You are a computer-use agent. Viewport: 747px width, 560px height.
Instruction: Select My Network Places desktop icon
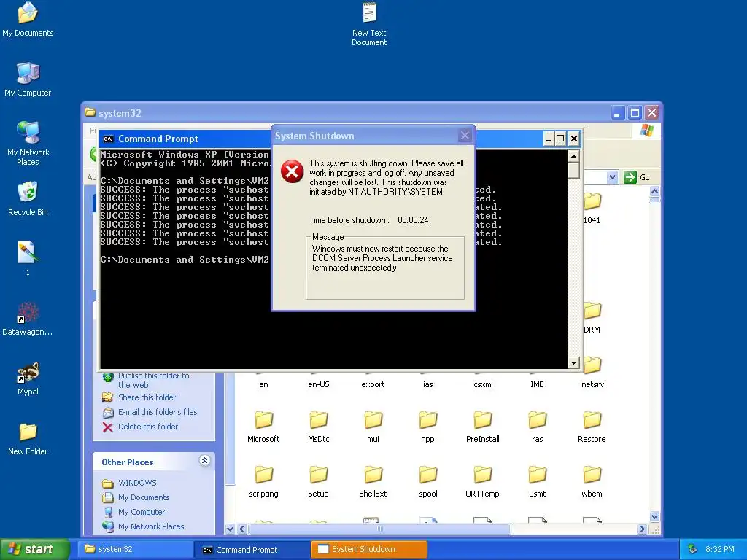pyautogui.click(x=28, y=143)
